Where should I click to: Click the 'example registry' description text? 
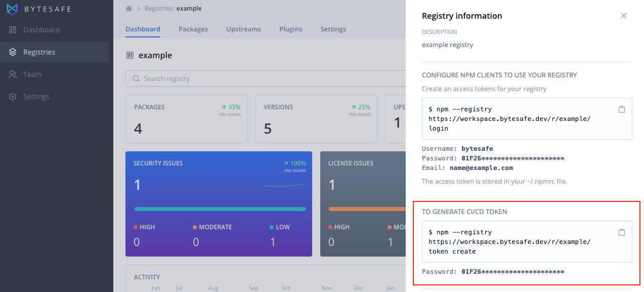tap(448, 45)
